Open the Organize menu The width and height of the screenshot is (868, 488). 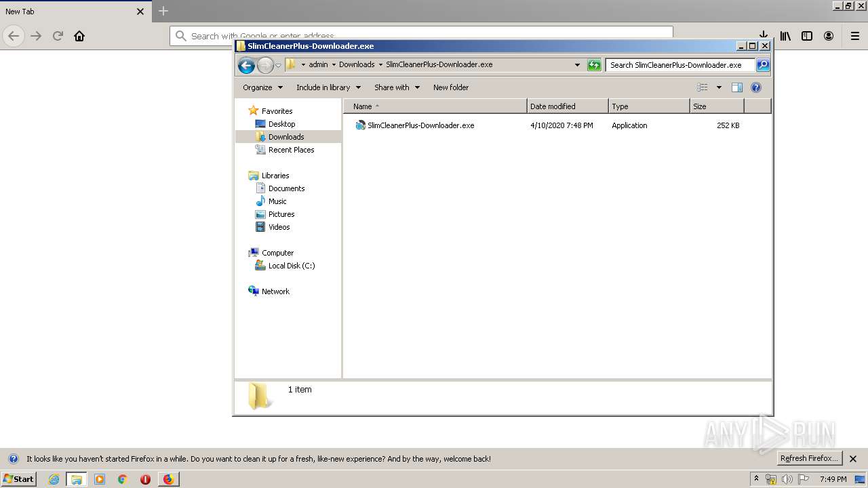tap(262, 87)
